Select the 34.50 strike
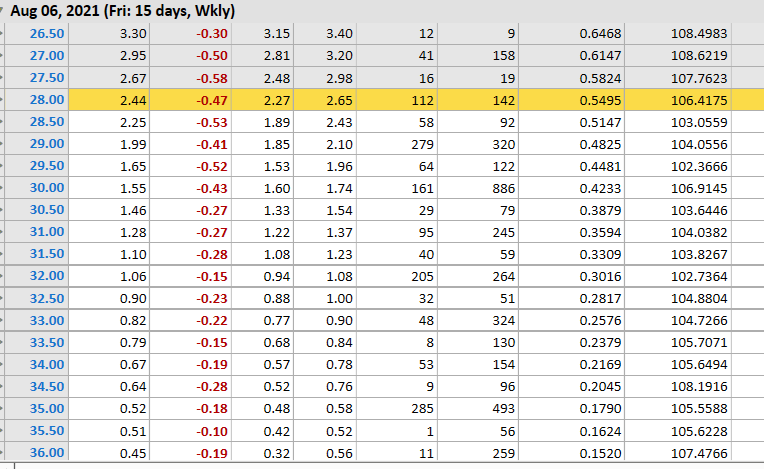This screenshot has height=469, width=764. coord(47,386)
